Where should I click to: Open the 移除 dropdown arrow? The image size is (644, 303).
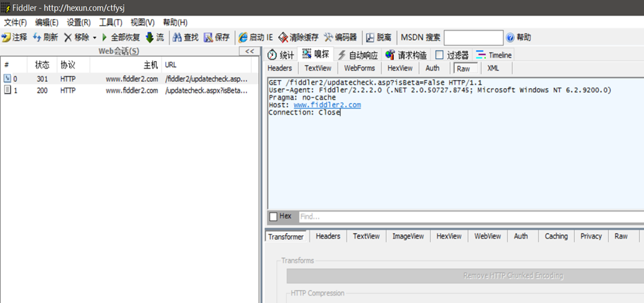point(94,38)
